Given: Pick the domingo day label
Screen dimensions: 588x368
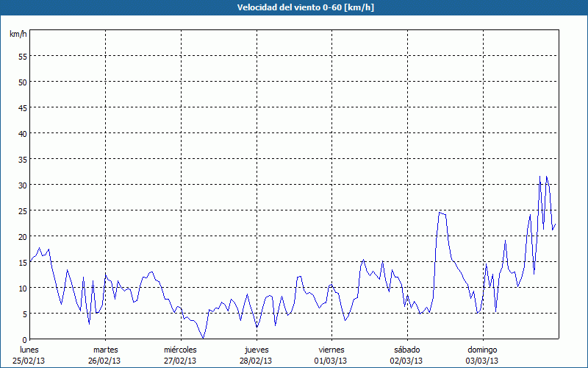Looking at the screenshot, I should click(482, 350).
